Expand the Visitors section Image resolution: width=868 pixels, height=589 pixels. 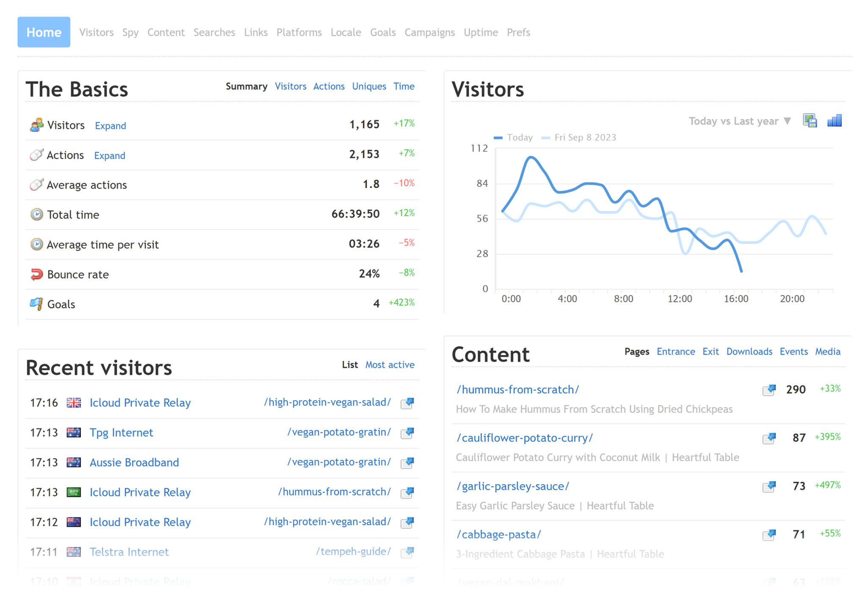pyautogui.click(x=109, y=125)
